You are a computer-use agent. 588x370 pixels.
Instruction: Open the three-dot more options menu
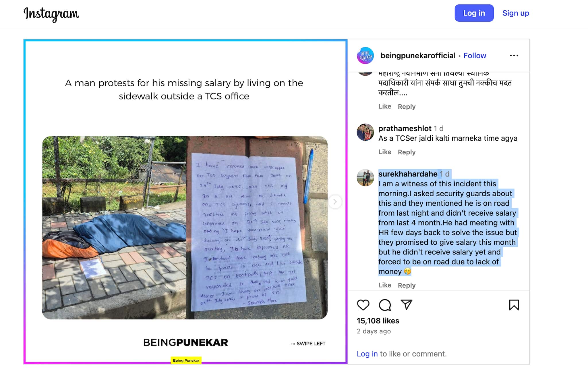tap(514, 55)
